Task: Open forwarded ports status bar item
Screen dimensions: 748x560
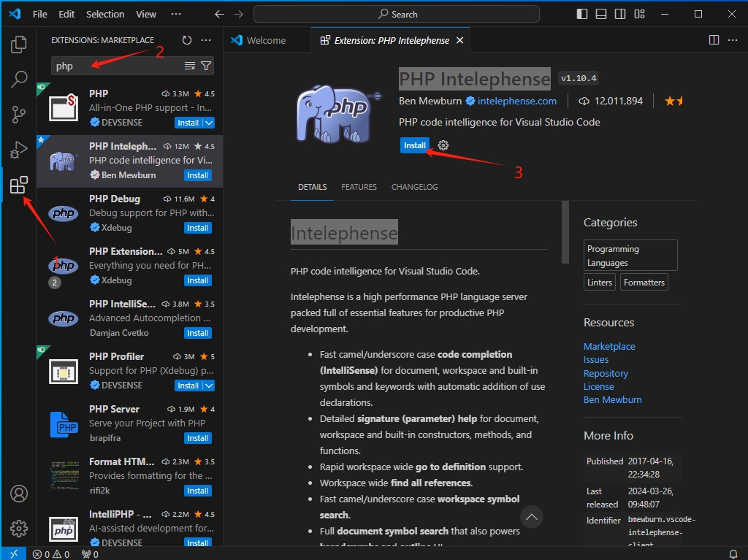Action: (x=90, y=554)
